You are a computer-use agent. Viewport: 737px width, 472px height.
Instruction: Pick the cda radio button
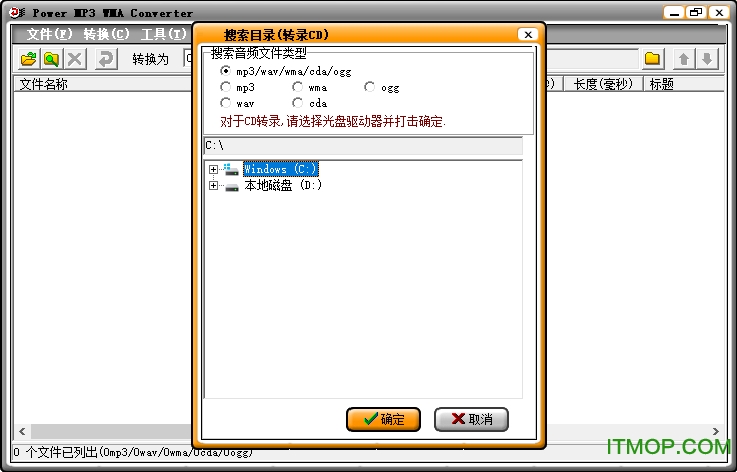coord(297,103)
